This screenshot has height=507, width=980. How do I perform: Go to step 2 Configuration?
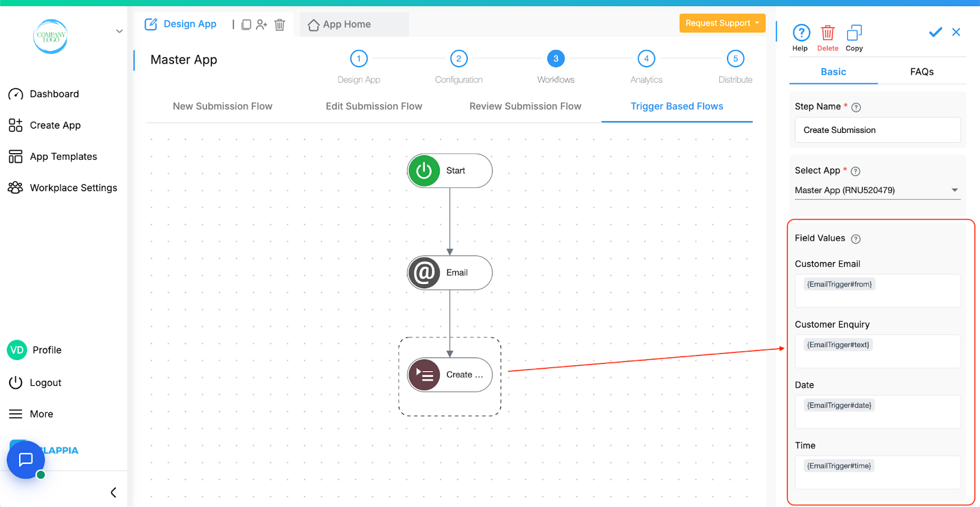pyautogui.click(x=459, y=59)
